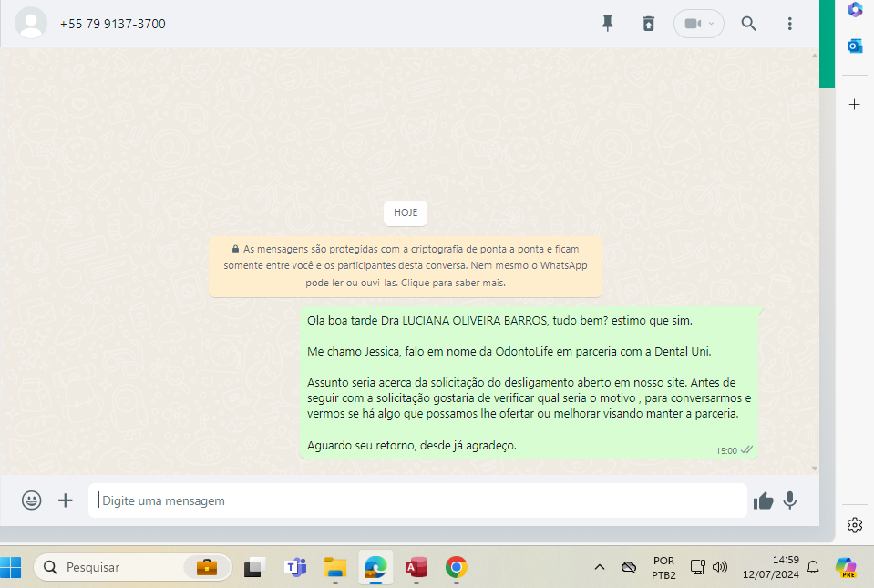Open Microsoft 365 in the Edge sidebar
874x588 pixels.
point(855,10)
